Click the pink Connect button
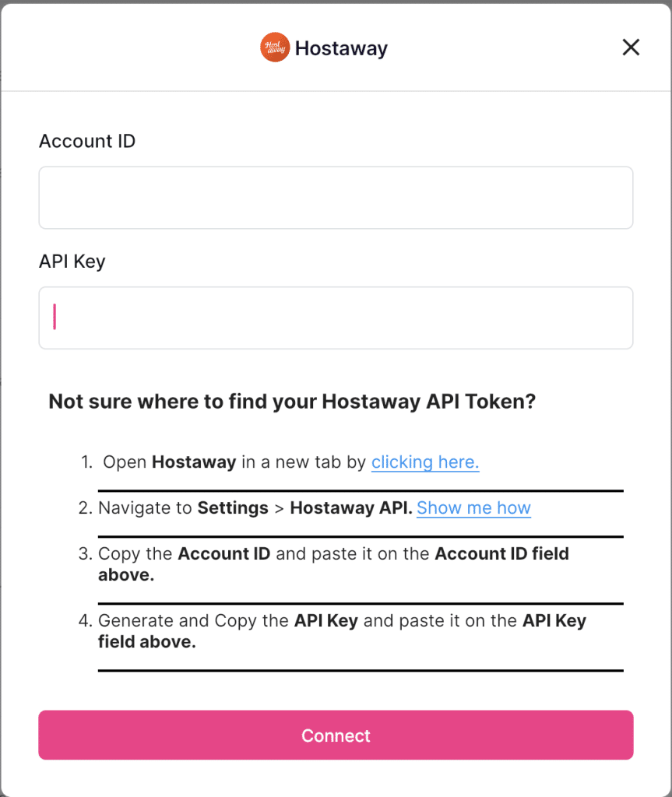 click(336, 735)
